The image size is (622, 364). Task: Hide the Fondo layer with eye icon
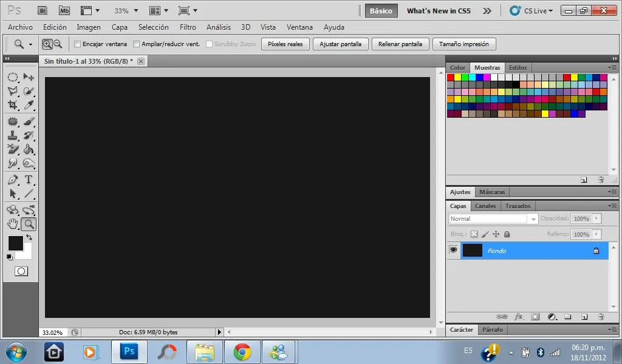(x=453, y=250)
